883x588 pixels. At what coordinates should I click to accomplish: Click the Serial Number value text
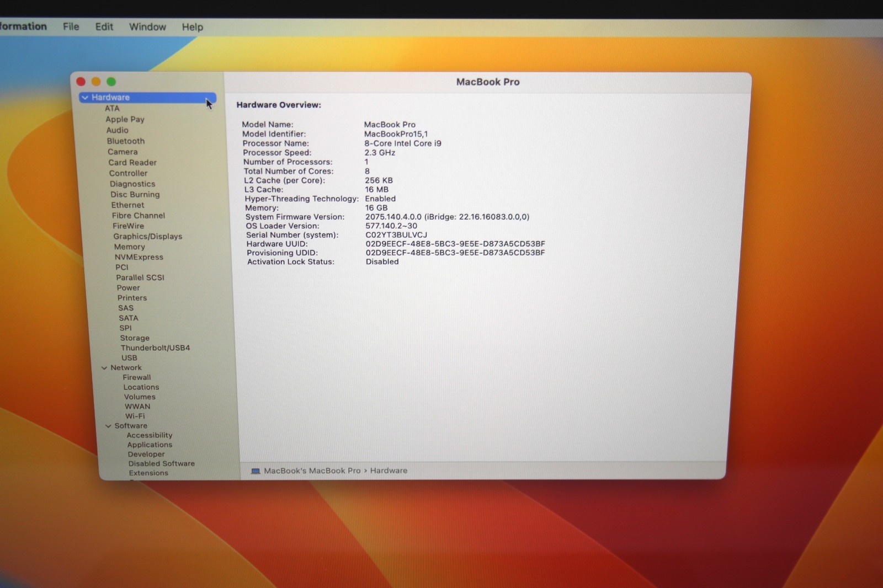pyautogui.click(x=396, y=235)
